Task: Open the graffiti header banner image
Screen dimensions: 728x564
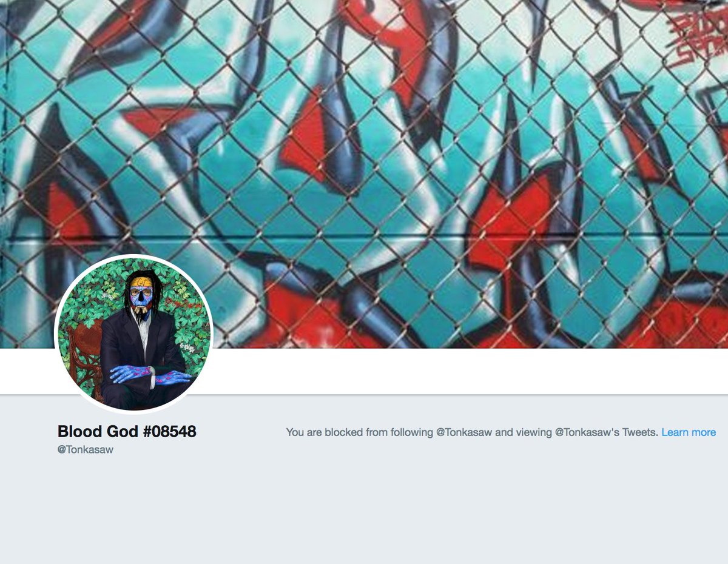Action: pos(364,174)
